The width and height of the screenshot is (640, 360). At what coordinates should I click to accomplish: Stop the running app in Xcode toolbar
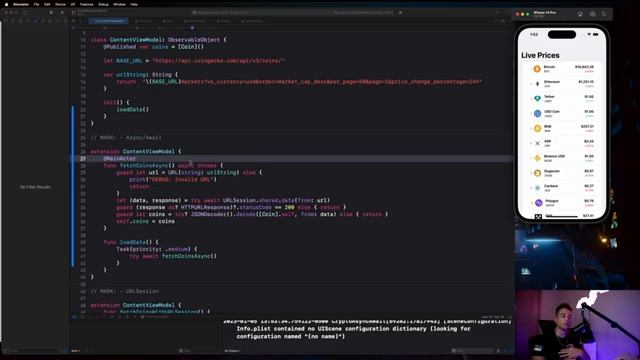point(51,13)
